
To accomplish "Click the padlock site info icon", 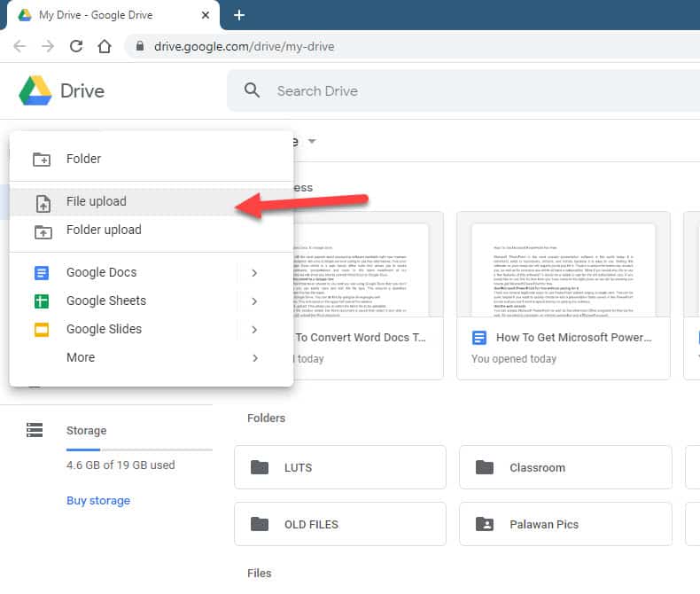I will coord(140,46).
